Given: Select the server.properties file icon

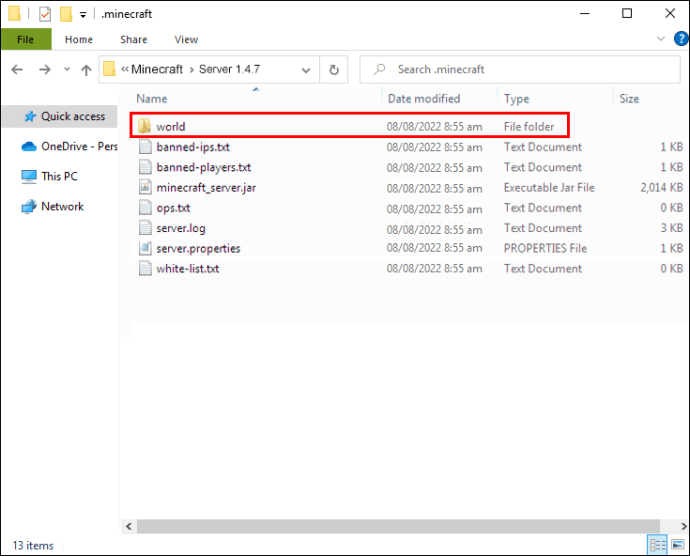Looking at the screenshot, I should pos(145,248).
